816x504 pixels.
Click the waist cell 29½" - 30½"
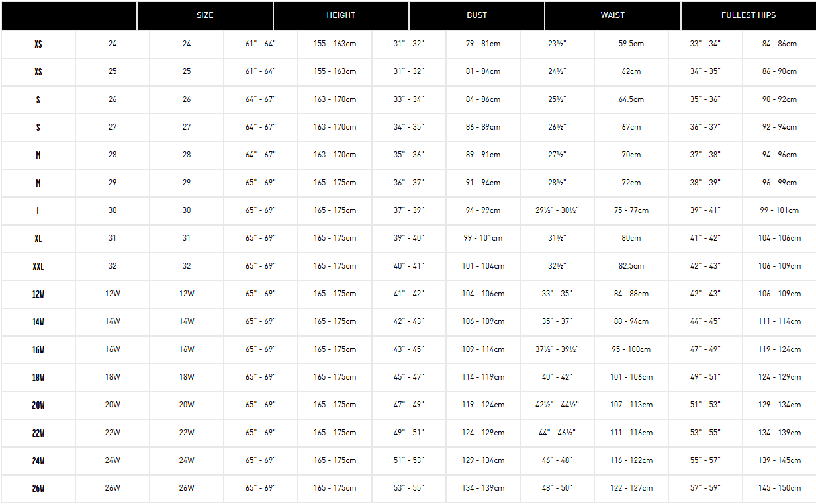click(x=557, y=210)
